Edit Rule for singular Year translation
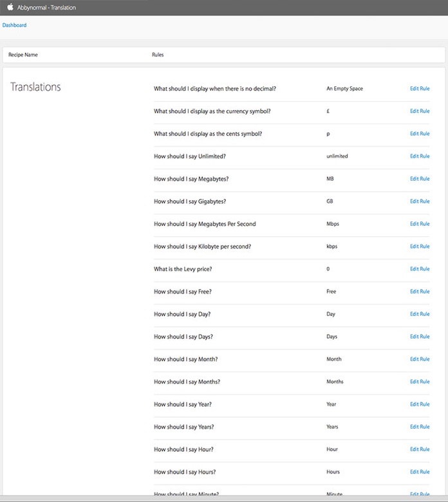Viewport: 448px width, 502px height. (x=420, y=404)
